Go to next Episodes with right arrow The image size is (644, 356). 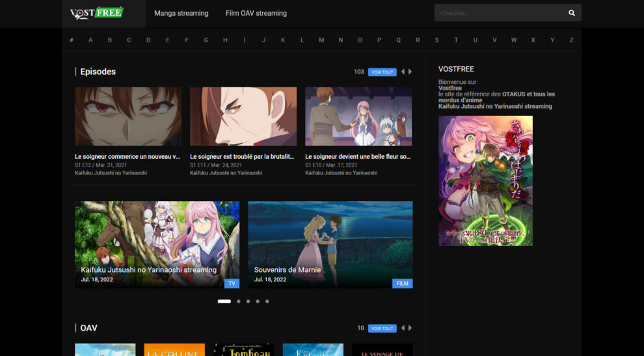[x=410, y=72]
